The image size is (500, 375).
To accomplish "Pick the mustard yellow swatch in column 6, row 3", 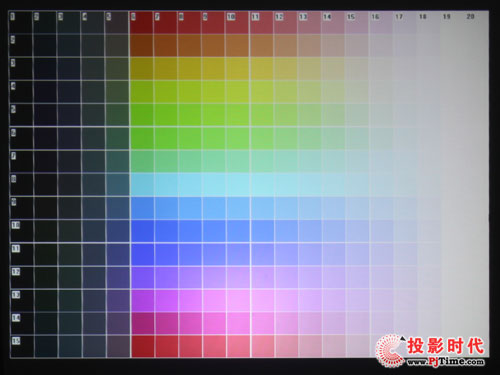I will (x=142, y=68).
